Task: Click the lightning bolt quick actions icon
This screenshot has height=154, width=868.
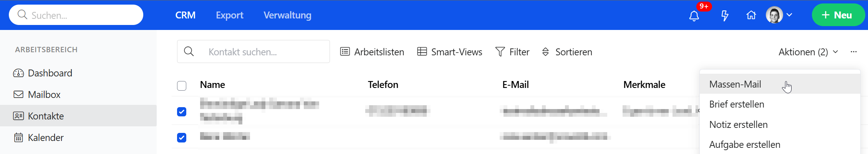Action: click(x=725, y=16)
